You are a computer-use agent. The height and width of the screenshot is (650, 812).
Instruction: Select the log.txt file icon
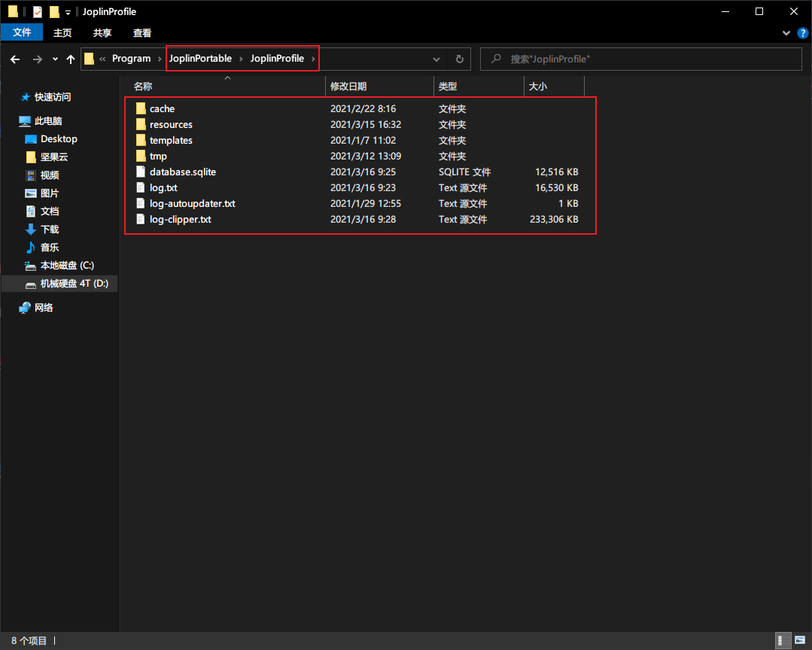140,187
